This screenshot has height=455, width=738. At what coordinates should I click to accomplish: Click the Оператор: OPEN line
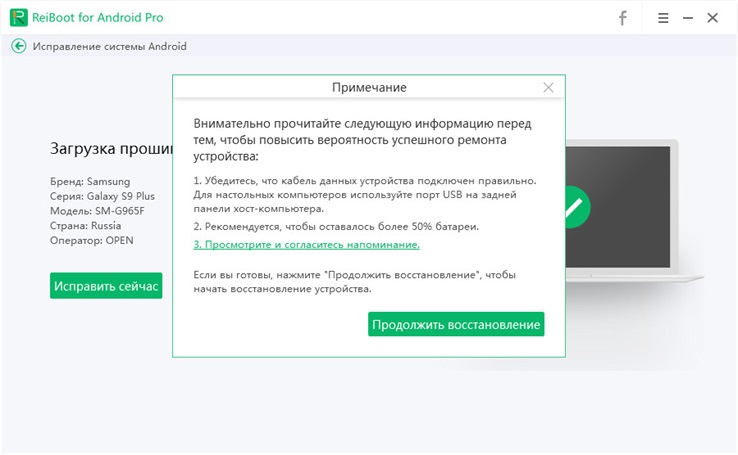click(x=91, y=240)
